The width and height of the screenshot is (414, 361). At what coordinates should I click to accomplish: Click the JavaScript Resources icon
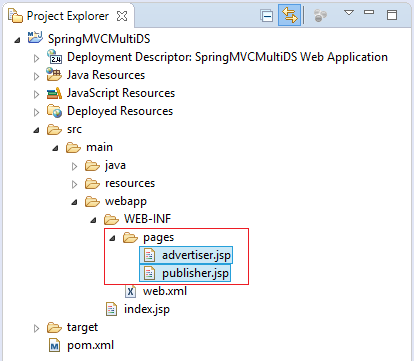pyautogui.click(x=54, y=93)
